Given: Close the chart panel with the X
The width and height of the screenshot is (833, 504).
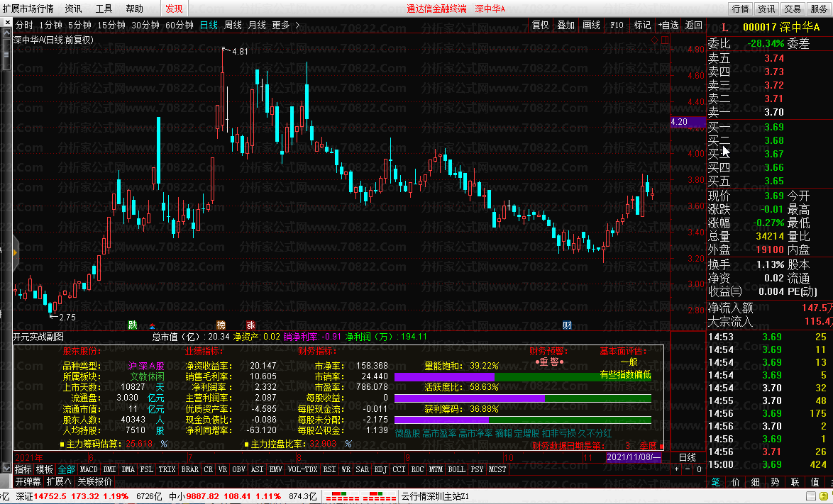Looking at the screenshot, I should 7,22.
